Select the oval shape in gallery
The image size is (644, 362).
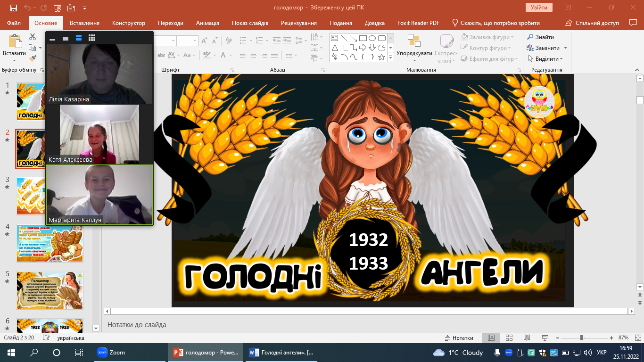pos(372,38)
